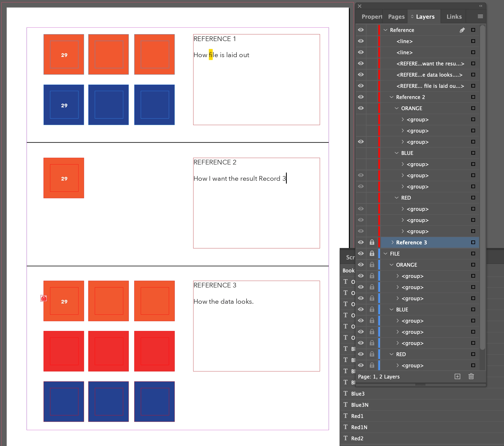Screen dimensions: 504x446
Task: Switch to the Pages tab
Action: coord(396,16)
